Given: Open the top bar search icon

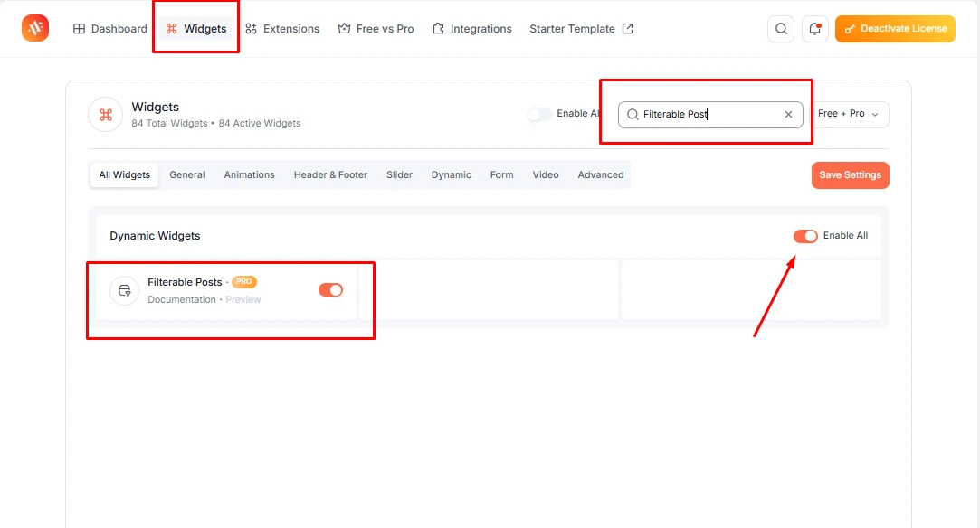Looking at the screenshot, I should click(781, 29).
